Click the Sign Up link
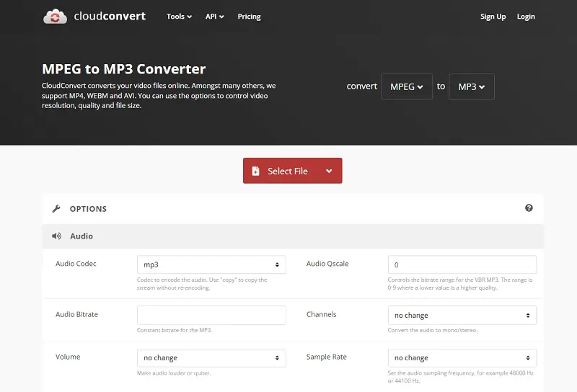The height and width of the screenshot is (392, 577). click(x=493, y=17)
